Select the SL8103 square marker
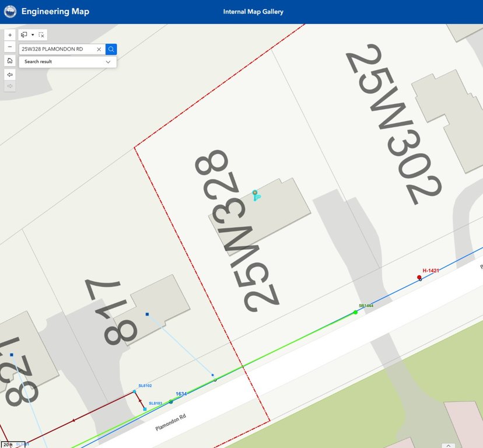Screen dimensions: 483x448 point(145,409)
